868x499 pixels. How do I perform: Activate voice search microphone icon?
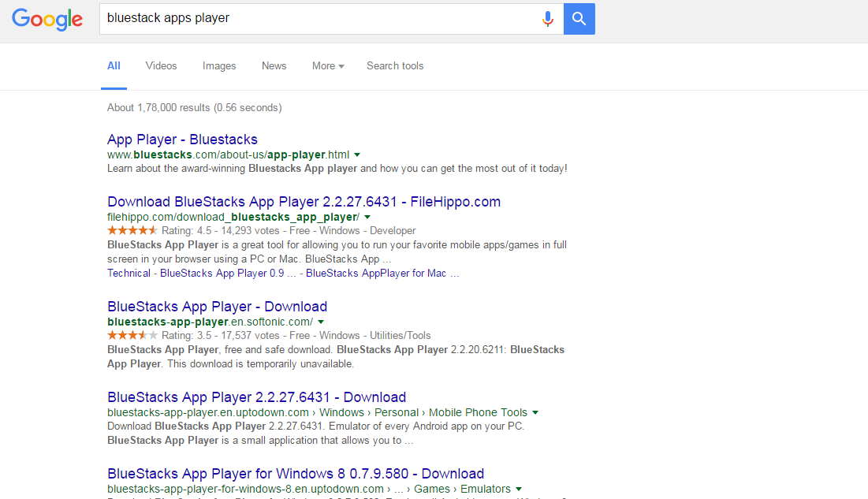(x=547, y=19)
